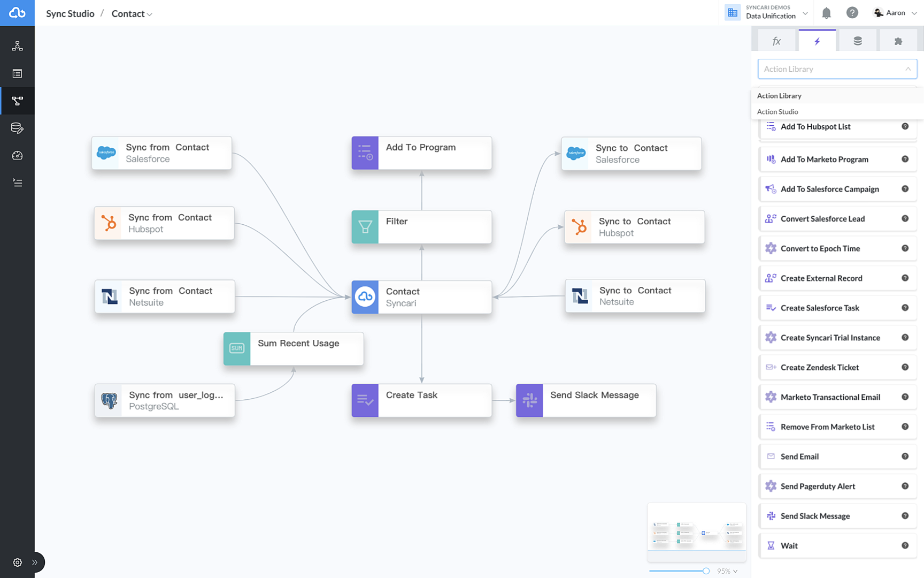Adjust the canvas zoom slider handle

tap(706, 571)
